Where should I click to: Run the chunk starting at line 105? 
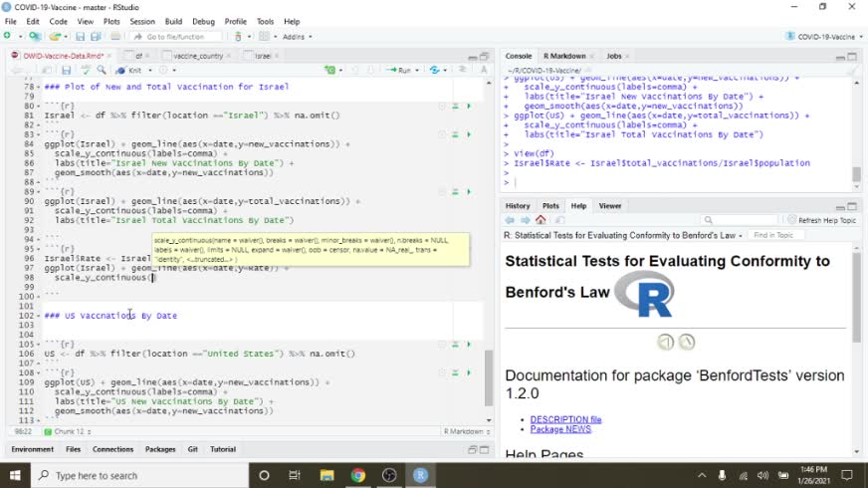(x=468, y=344)
